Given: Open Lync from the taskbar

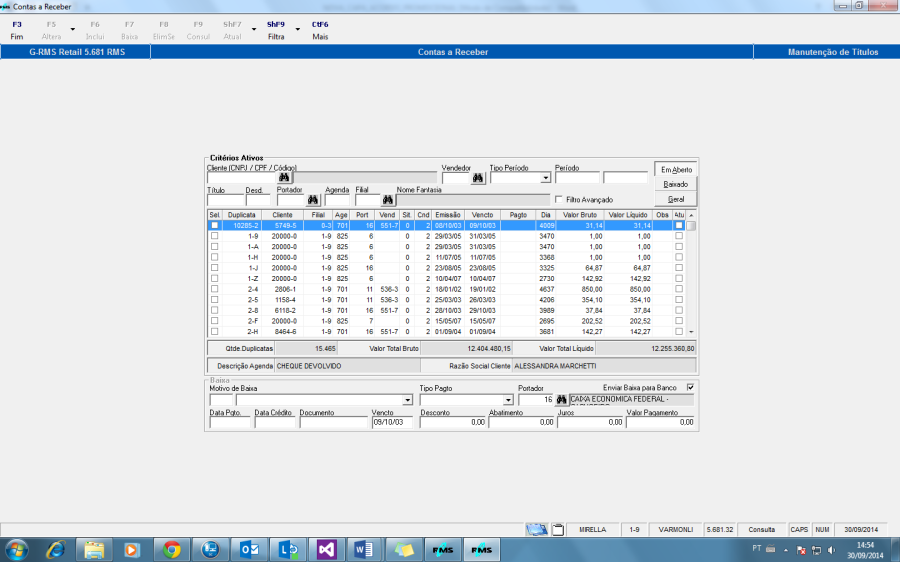Looking at the screenshot, I should pos(288,549).
